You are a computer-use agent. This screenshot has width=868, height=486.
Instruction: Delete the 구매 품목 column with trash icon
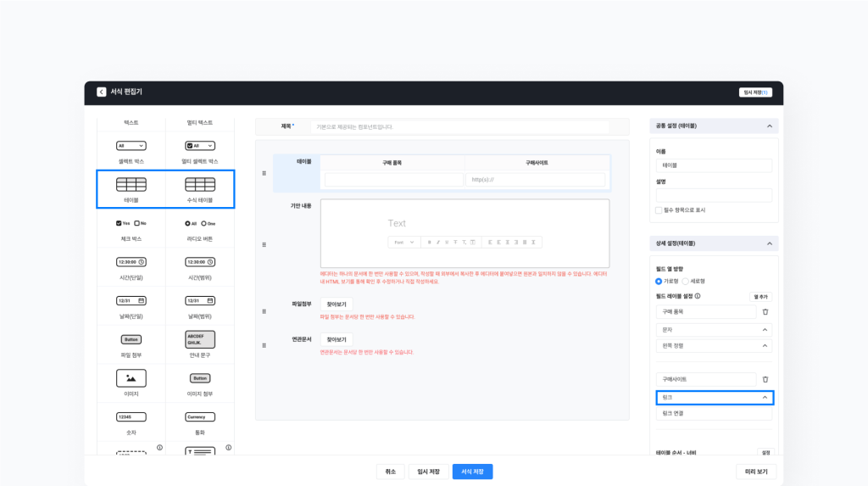click(x=765, y=312)
